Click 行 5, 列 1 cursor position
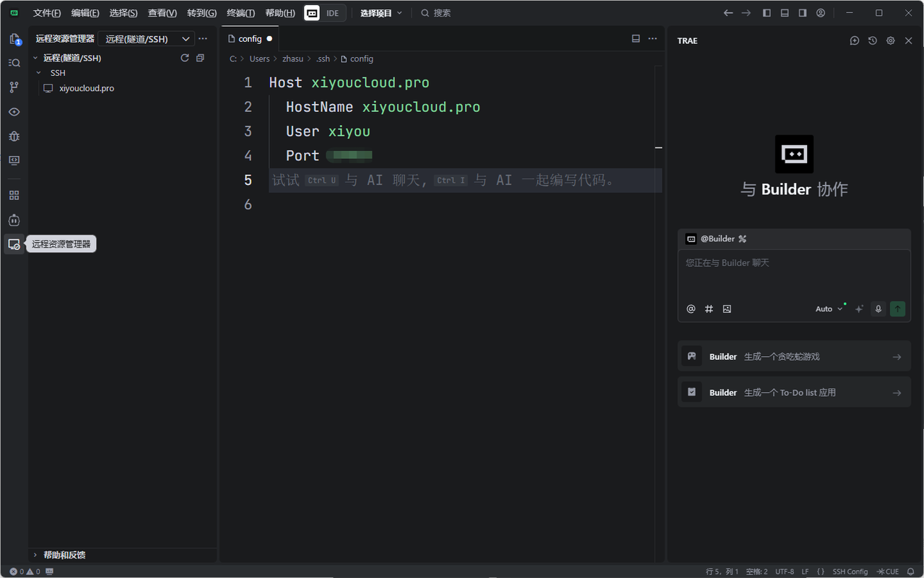Image resolution: width=924 pixels, height=578 pixels. (722, 571)
